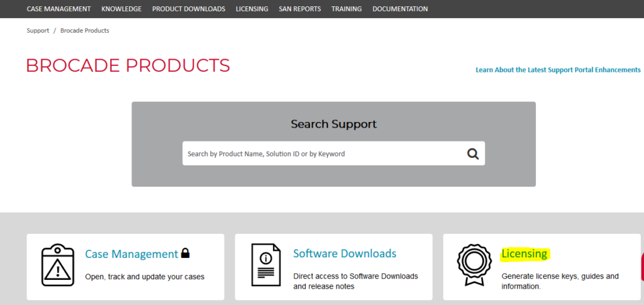
Task: Open the Software Downloads card title link
Action: (x=345, y=253)
